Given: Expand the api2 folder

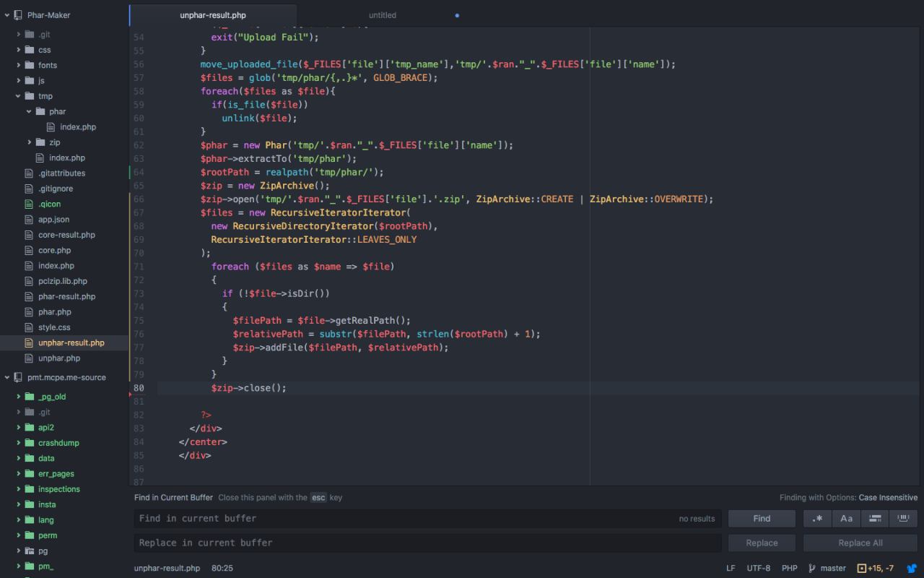Looking at the screenshot, I should [x=19, y=428].
